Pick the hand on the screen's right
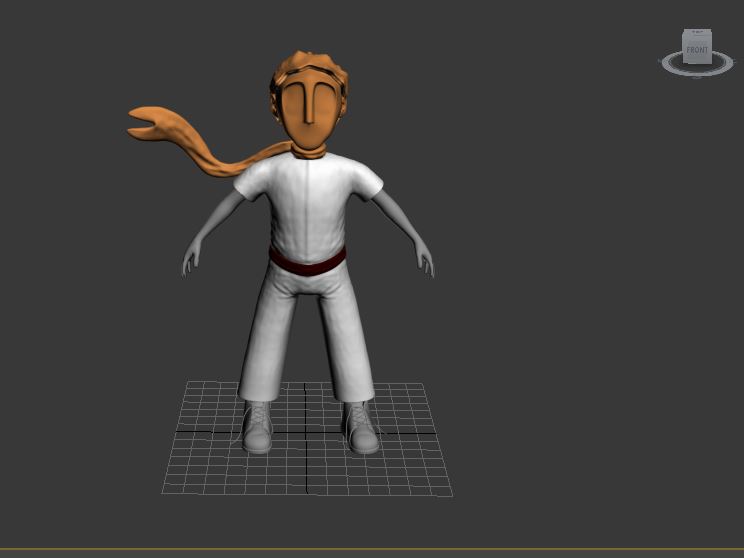The height and width of the screenshot is (558, 744). coord(426,263)
